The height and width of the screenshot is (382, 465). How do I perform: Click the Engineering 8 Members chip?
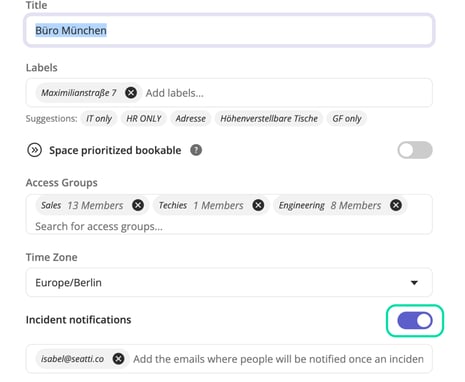tap(340, 205)
